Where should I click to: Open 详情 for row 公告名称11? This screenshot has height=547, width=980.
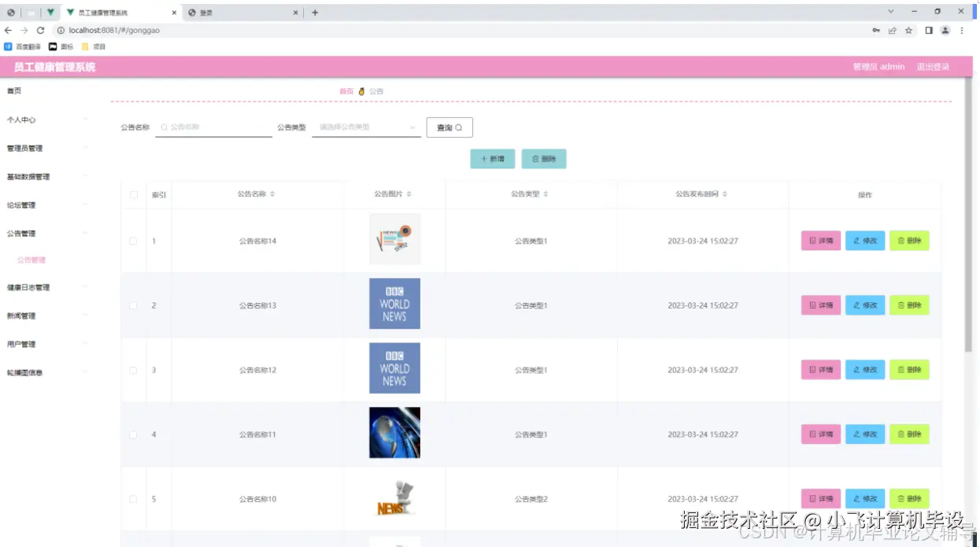821,434
